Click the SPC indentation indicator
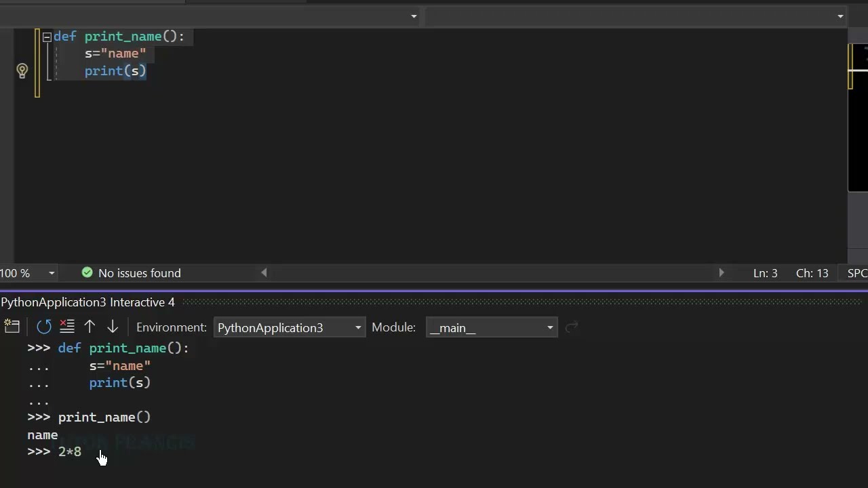868x488 pixels. click(857, 273)
